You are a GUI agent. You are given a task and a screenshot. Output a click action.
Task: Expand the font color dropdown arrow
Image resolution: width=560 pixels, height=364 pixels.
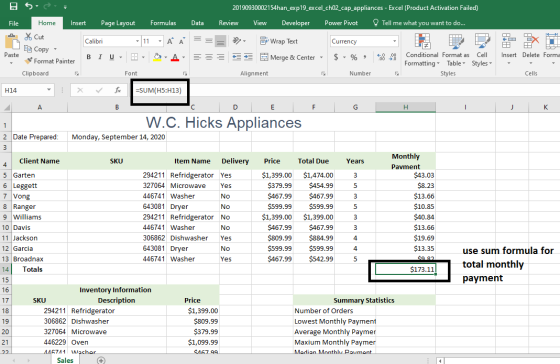click(184, 57)
